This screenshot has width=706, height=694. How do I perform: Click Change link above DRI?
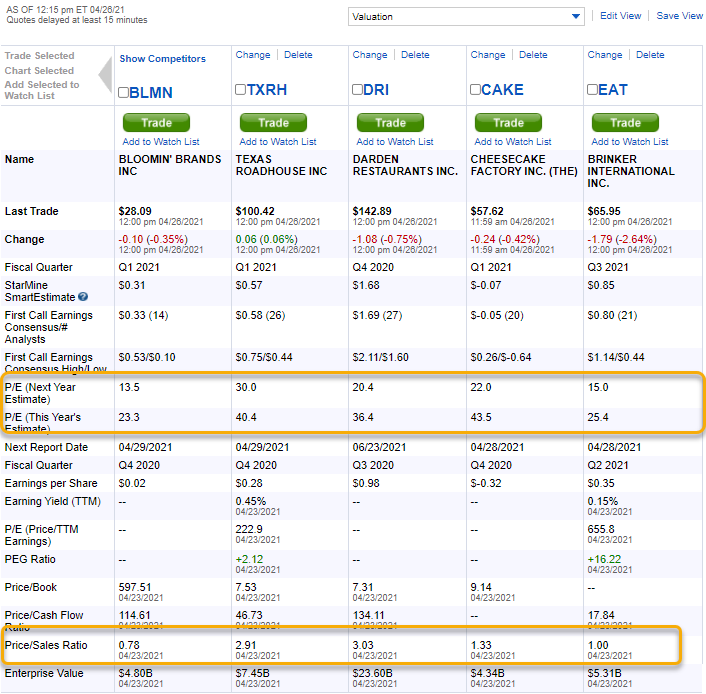(x=370, y=54)
